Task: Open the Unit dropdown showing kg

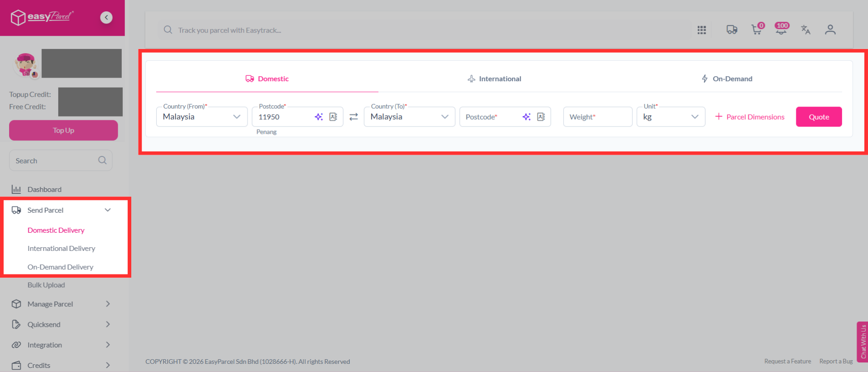Action: click(671, 117)
